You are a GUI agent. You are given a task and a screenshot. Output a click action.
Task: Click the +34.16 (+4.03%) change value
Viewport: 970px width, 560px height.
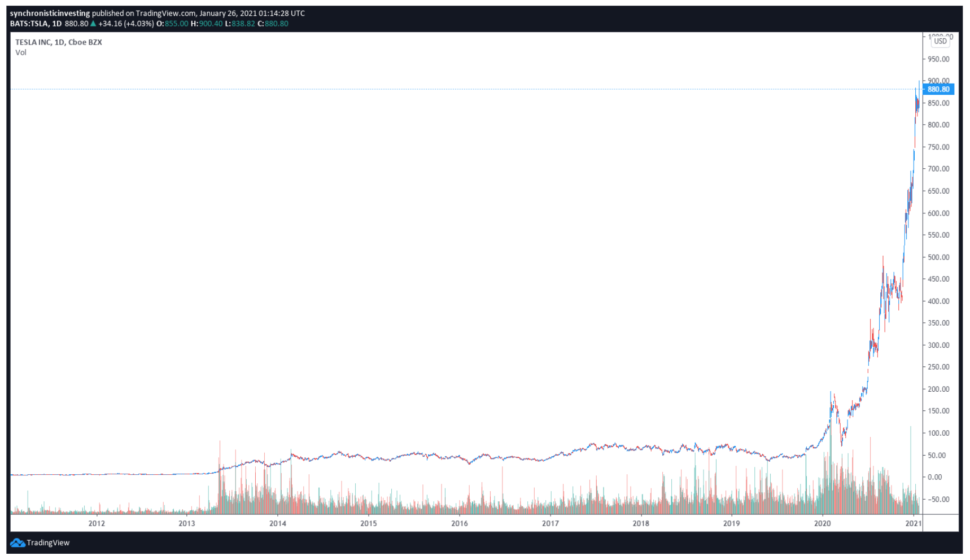tap(126, 24)
